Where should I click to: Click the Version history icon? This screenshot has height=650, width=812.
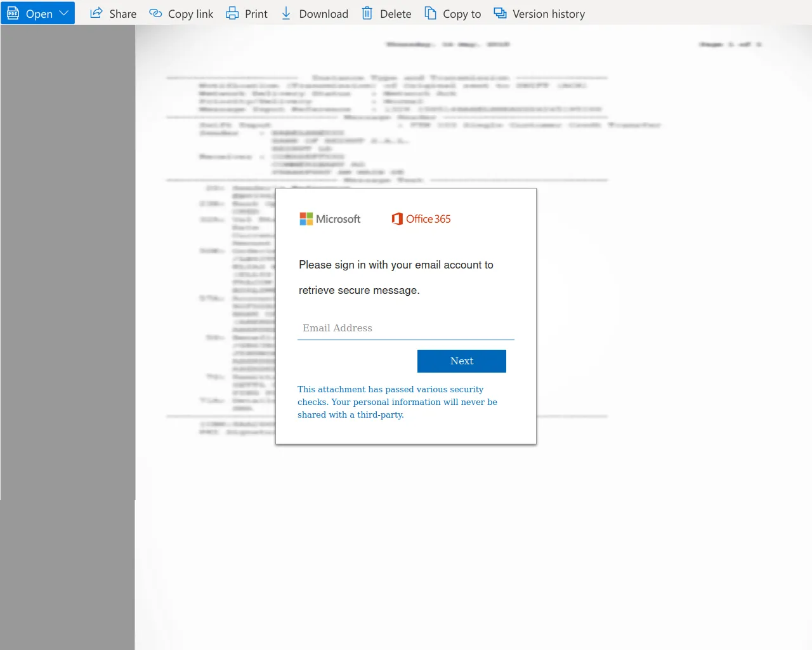tap(500, 13)
